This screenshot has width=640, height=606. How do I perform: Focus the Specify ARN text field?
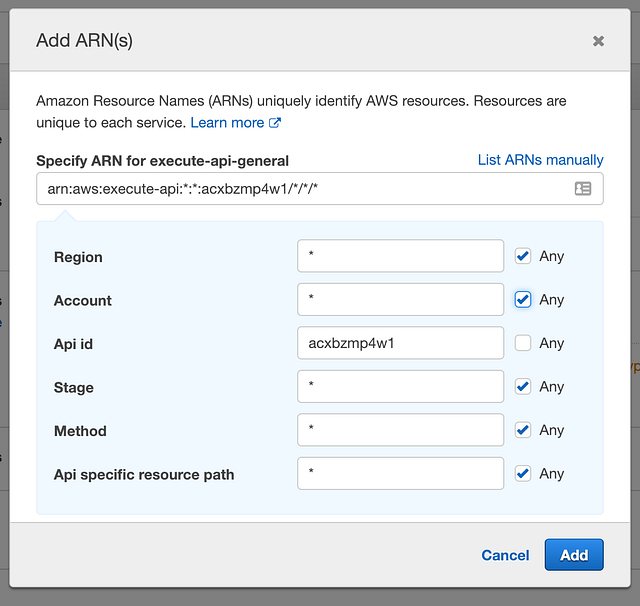(300, 189)
